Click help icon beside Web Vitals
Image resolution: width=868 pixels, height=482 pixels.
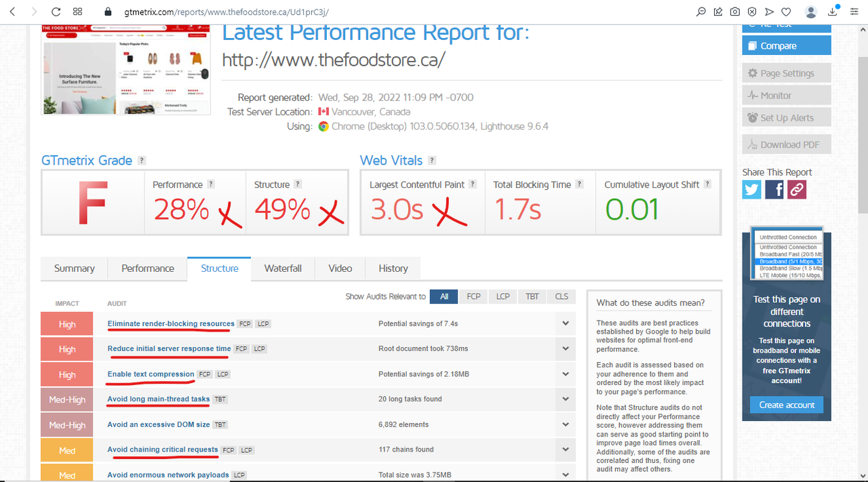(432, 161)
